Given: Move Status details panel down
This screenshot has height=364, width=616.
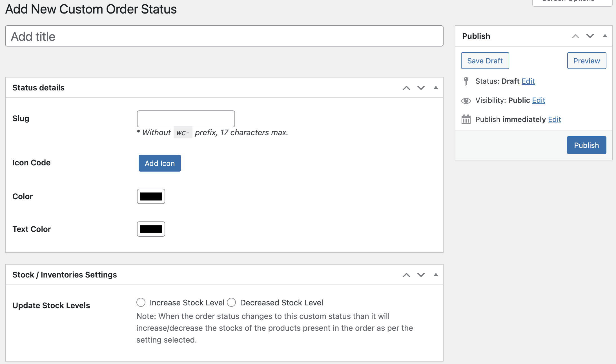Looking at the screenshot, I should point(421,88).
